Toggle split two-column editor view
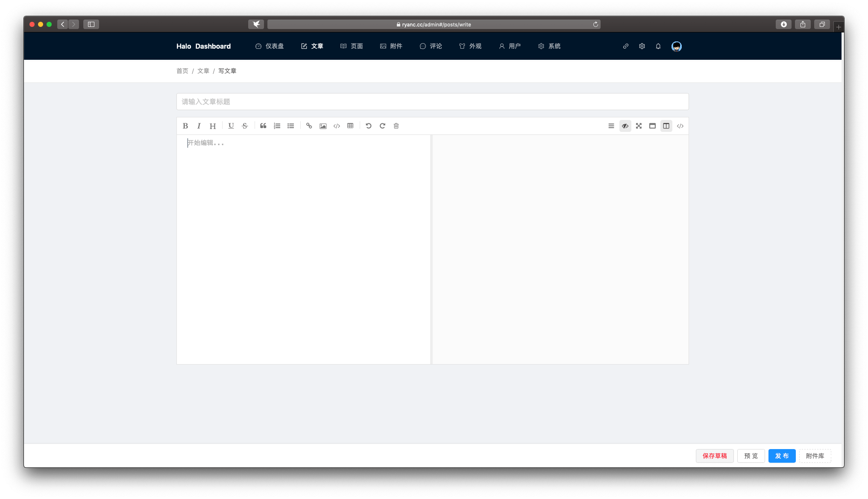This screenshot has height=499, width=868. (x=666, y=126)
